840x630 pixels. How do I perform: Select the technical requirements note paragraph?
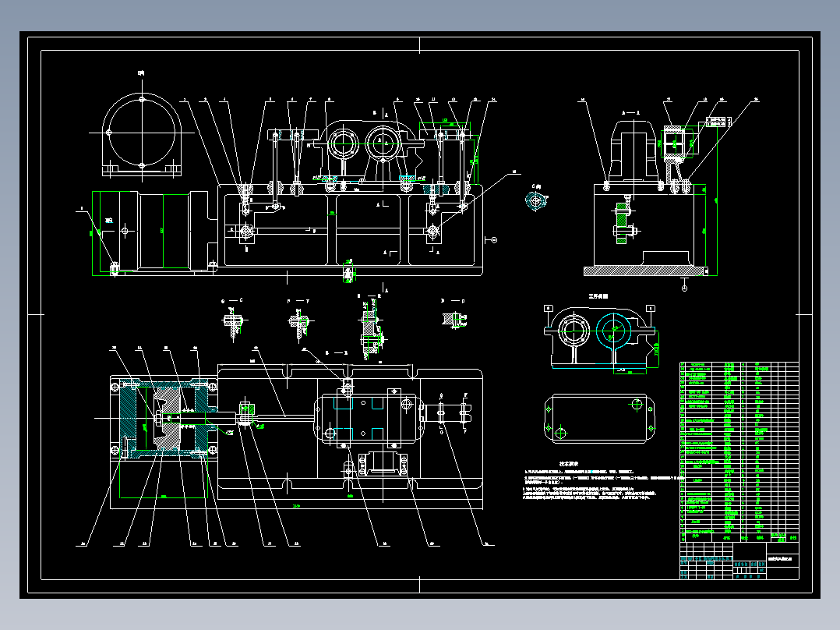click(602, 485)
